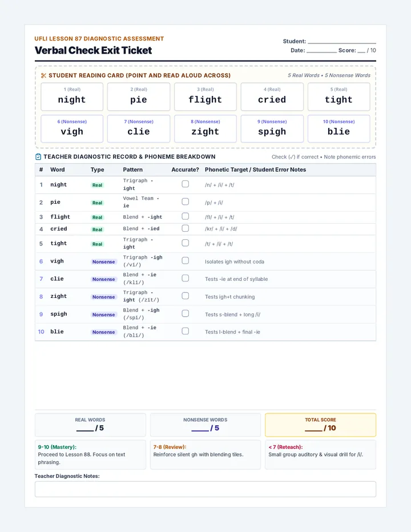This screenshot has height=532, width=411.
Task: Click the Nonsense badge in clie row
Action: pyautogui.click(x=103, y=279)
